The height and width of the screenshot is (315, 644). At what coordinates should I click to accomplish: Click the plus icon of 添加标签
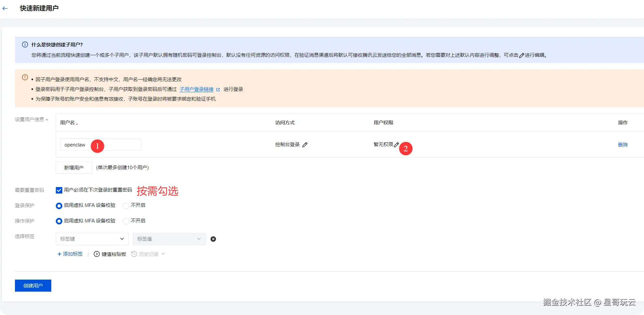click(x=59, y=254)
